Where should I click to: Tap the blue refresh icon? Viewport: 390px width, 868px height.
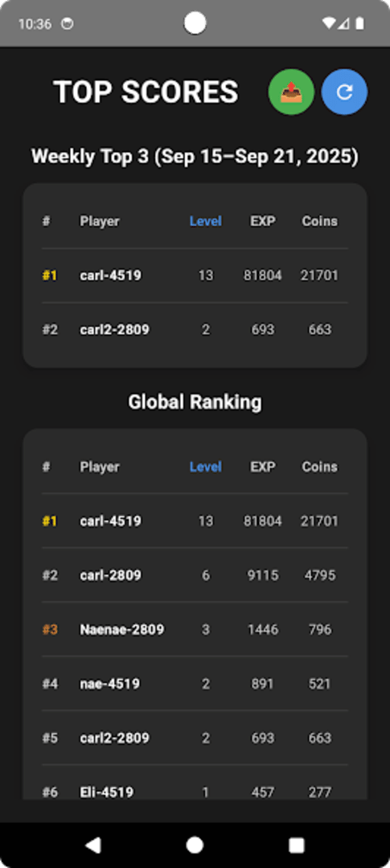(x=345, y=92)
